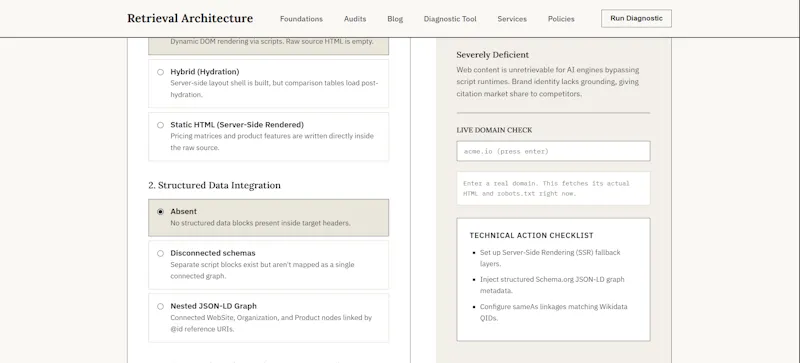Click the 'Set up Server-Side Rendering' checklist item
This screenshot has width=800, height=363.
tap(550, 258)
